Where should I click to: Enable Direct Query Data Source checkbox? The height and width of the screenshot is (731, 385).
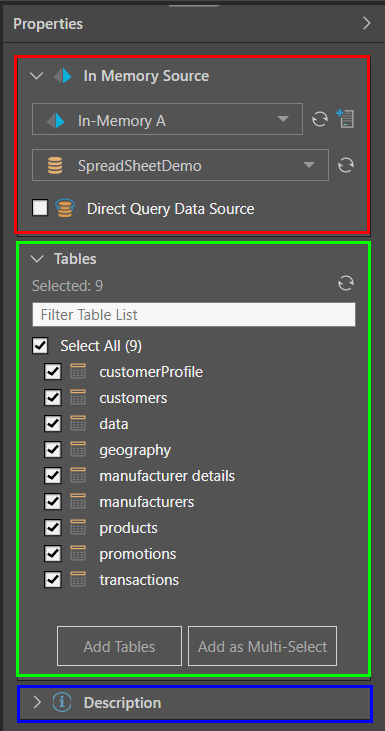pyautogui.click(x=40, y=208)
